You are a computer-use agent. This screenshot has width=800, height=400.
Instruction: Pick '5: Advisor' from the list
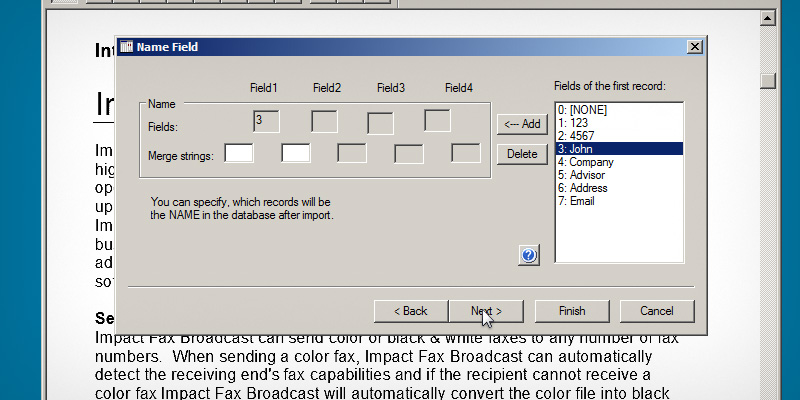(x=583, y=175)
